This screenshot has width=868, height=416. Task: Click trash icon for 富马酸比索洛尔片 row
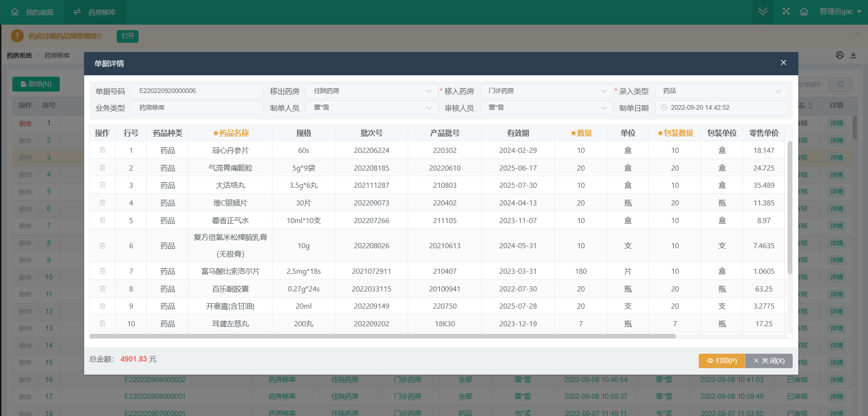coord(102,271)
